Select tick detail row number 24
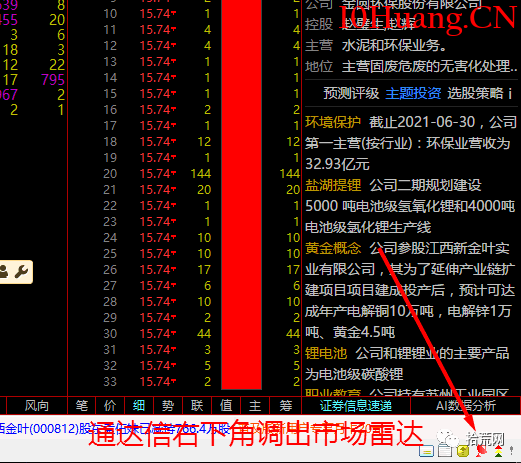The width and height of the screenshot is (521, 463). tap(110, 238)
